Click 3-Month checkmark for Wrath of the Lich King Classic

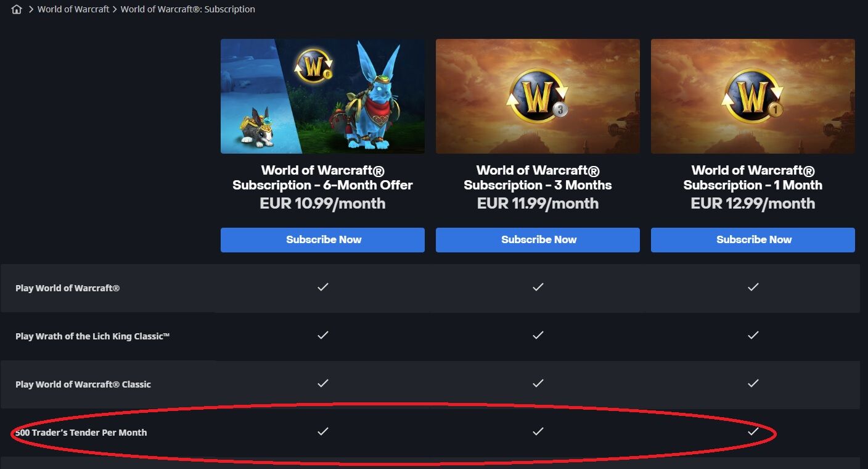(x=538, y=335)
